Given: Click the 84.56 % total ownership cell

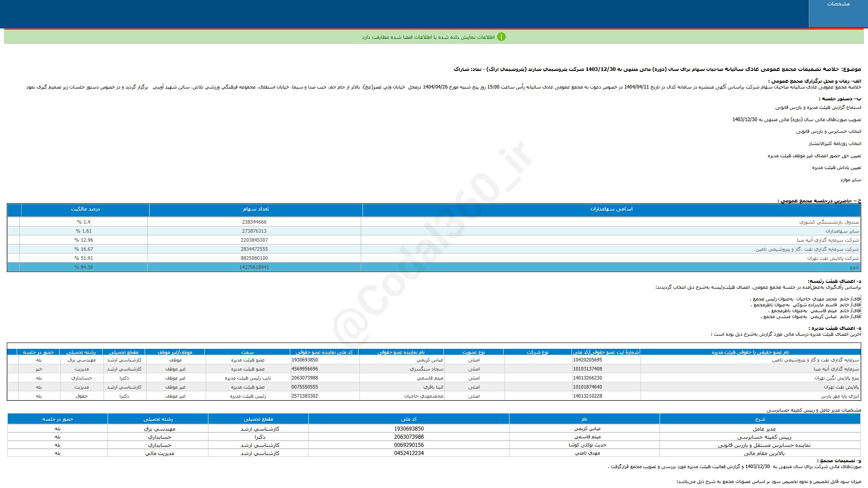Looking at the screenshot, I should click(84, 267).
